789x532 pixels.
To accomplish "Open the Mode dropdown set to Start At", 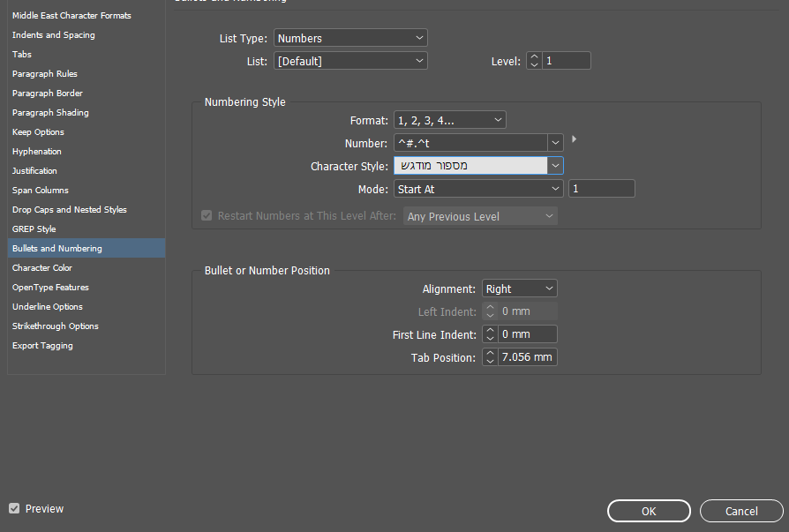I will [478, 189].
